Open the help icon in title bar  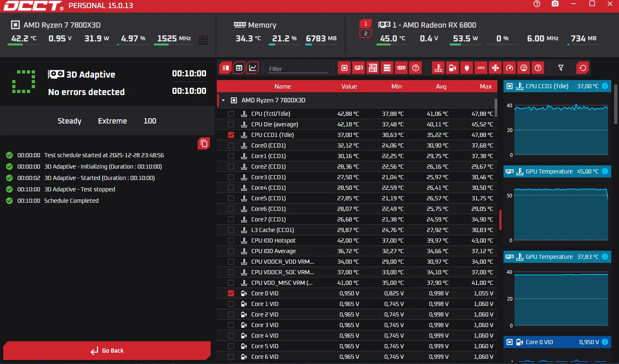click(537, 4)
